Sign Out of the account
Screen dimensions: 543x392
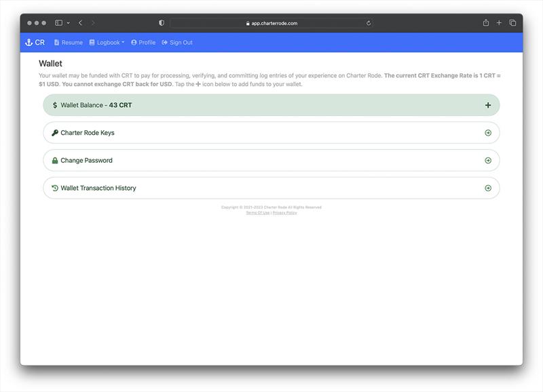click(177, 42)
